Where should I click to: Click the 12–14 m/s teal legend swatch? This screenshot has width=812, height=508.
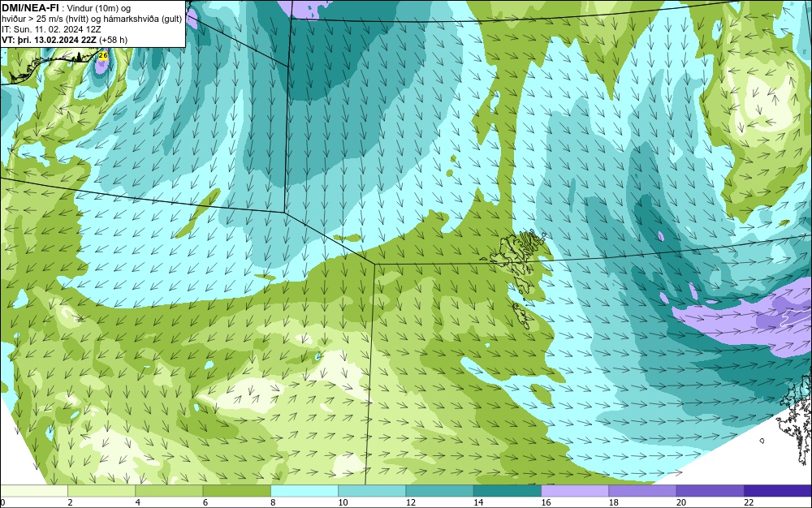439,491
